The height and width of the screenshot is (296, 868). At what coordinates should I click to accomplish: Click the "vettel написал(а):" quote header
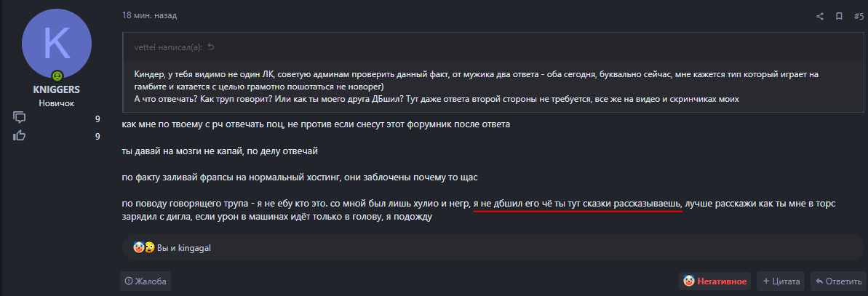click(x=169, y=47)
